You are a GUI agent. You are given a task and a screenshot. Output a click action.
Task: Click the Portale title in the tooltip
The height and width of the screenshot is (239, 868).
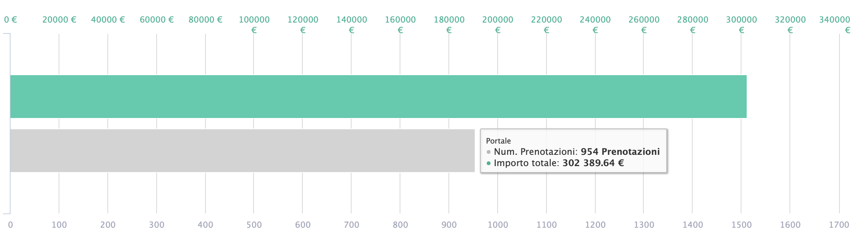click(x=498, y=141)
